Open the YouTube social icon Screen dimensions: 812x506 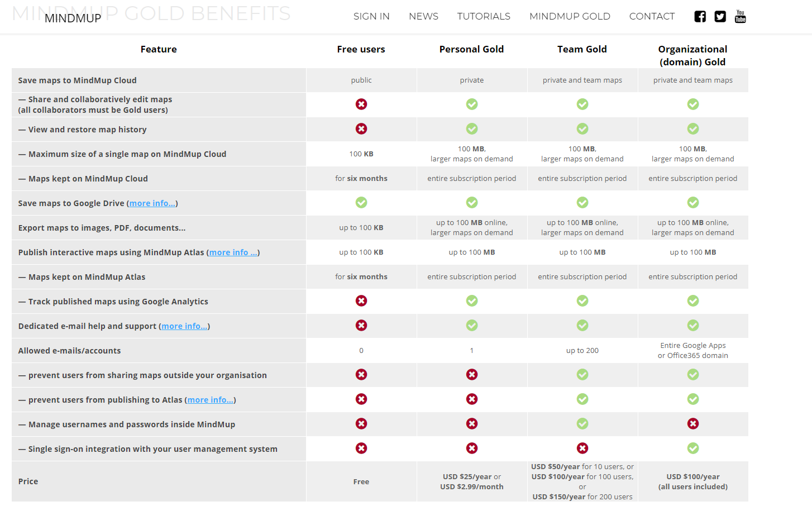coord(741,16)
